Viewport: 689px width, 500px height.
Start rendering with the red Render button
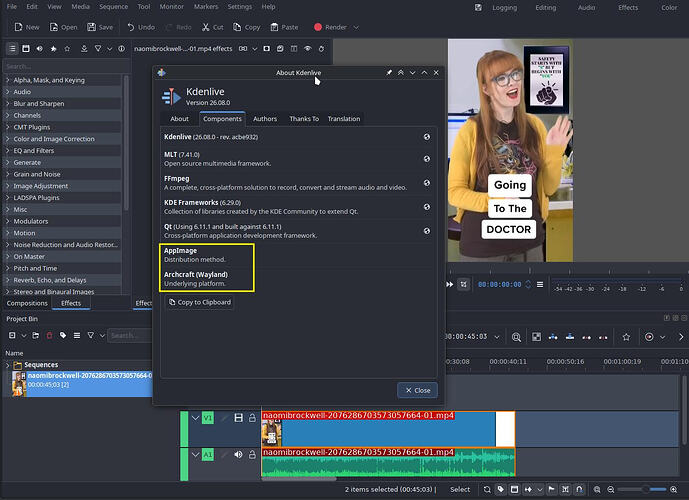coord(331,27)
